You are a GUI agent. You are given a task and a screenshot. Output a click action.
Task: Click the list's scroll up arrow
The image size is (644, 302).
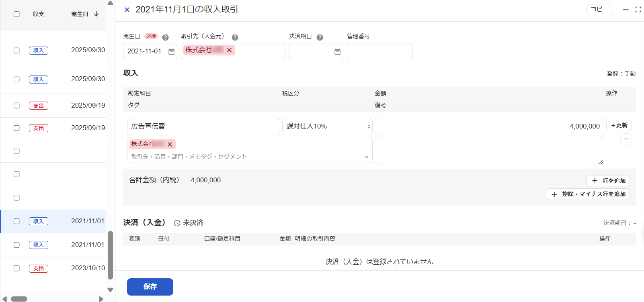click(x=110, y=3)
